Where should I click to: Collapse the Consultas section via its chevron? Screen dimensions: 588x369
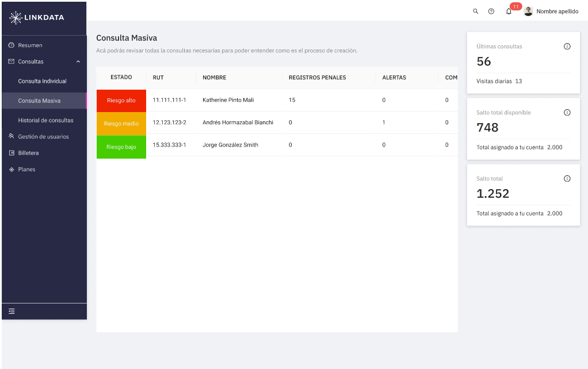coord(79,61)
